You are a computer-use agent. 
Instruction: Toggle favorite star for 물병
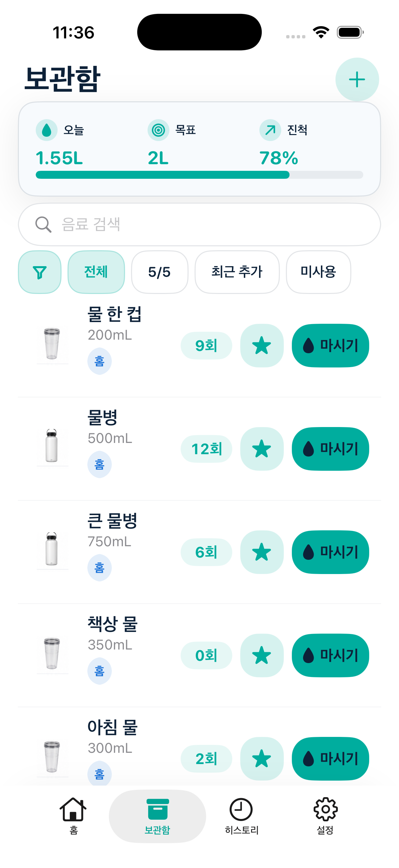tap(262, 449)
